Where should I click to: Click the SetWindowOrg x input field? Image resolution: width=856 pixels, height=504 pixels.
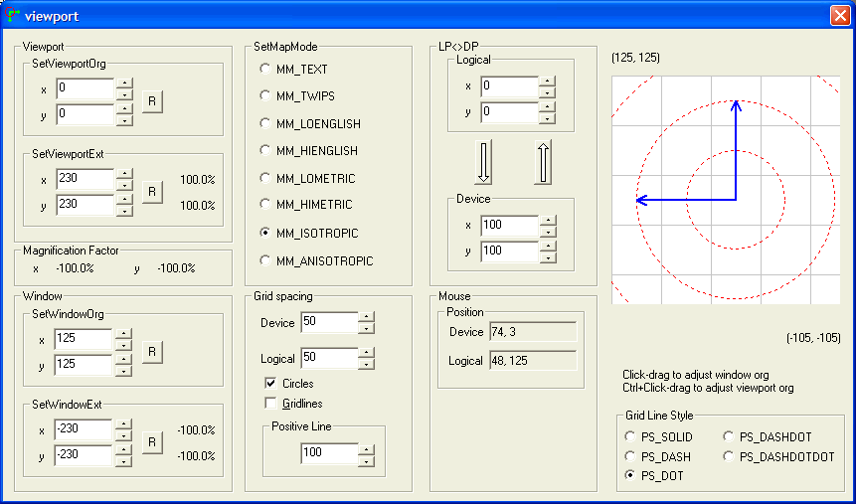point(85,339)
